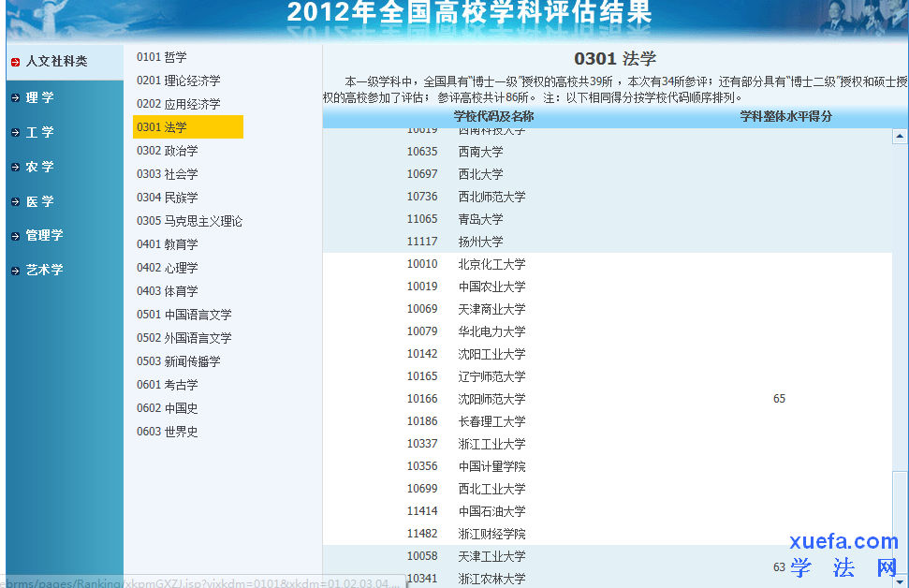Click the arrow icon beside 艺术学

point(16,271)
